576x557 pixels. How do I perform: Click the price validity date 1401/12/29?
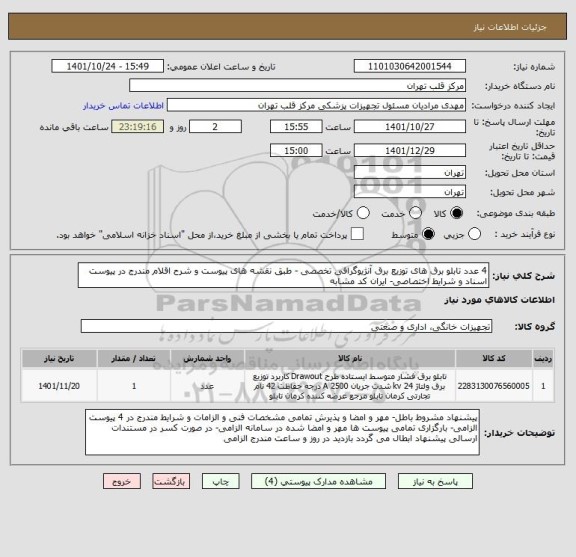[410, 151]
